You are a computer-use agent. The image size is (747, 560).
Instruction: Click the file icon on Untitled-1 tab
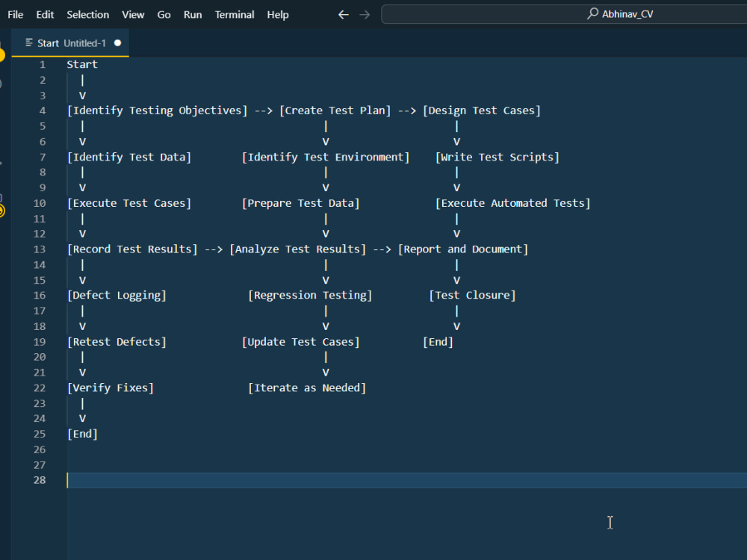[x=29, y=43]
